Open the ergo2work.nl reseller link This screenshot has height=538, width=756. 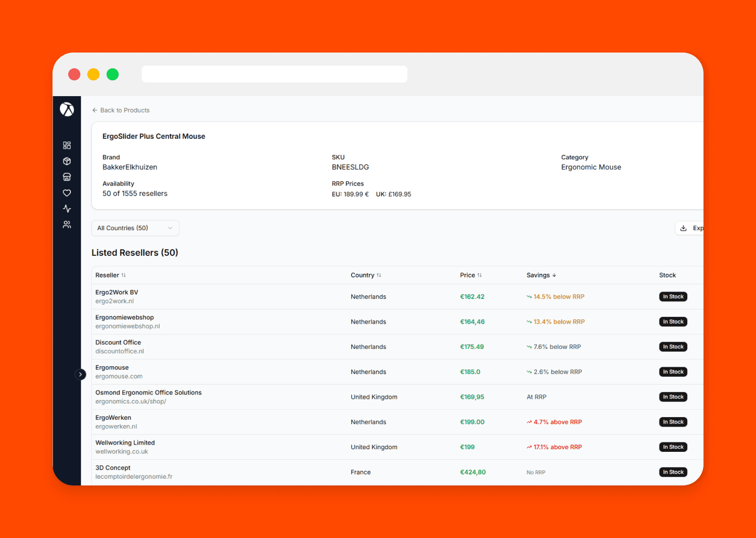[114, 302]
